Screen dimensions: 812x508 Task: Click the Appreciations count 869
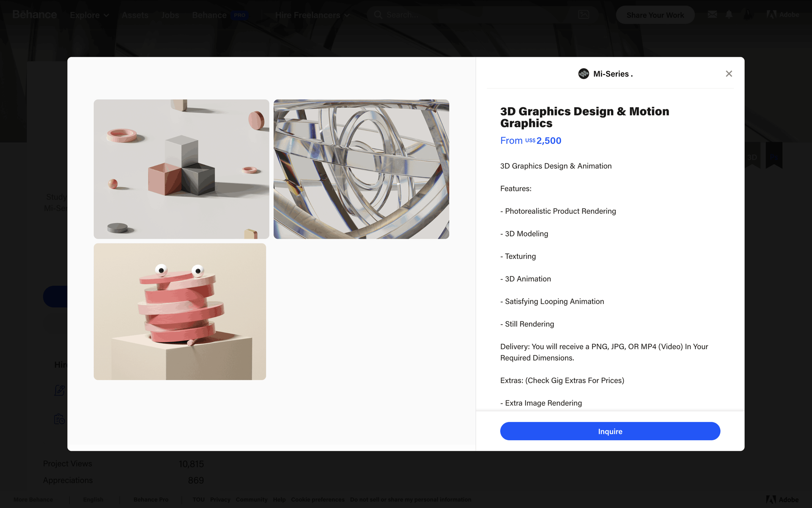(196, 480)
